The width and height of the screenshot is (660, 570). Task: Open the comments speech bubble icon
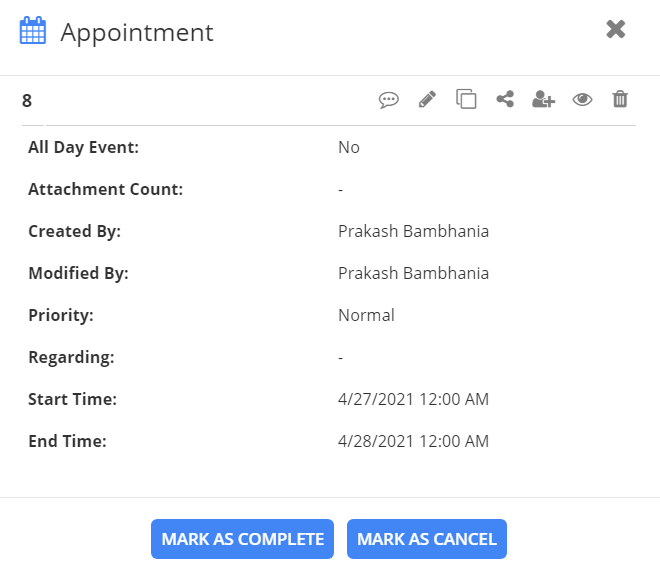tap(389, 99)
